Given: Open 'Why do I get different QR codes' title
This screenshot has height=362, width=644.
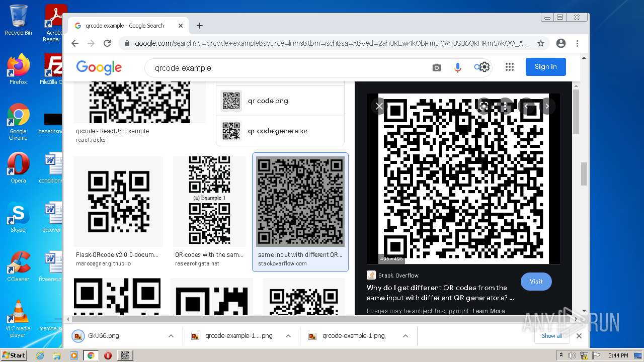Looking at the screenshot, I should 440,293.
